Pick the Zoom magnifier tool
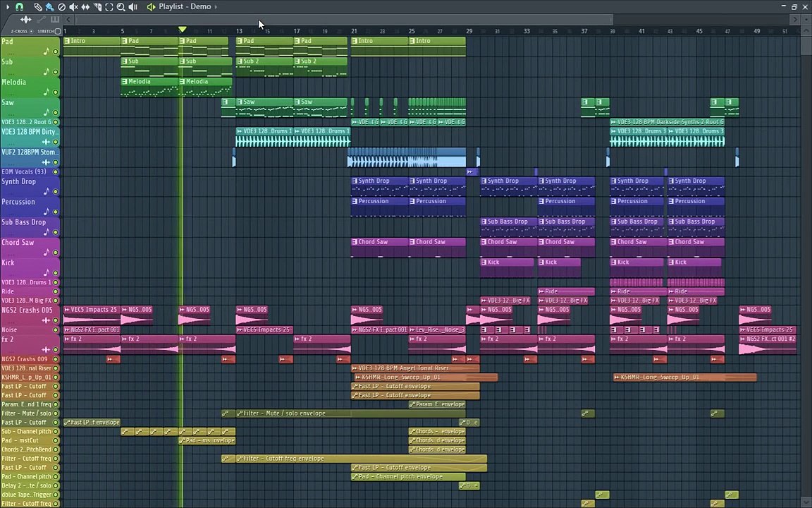This screenshot has width=812, height=508. [x=121, y=7]
